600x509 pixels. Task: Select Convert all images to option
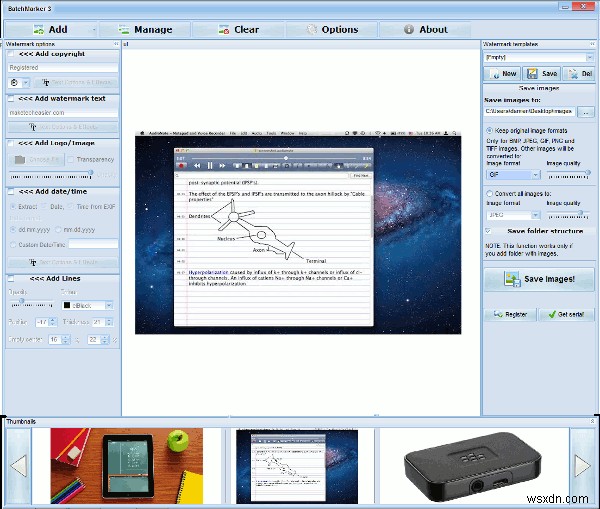point(489,194)
